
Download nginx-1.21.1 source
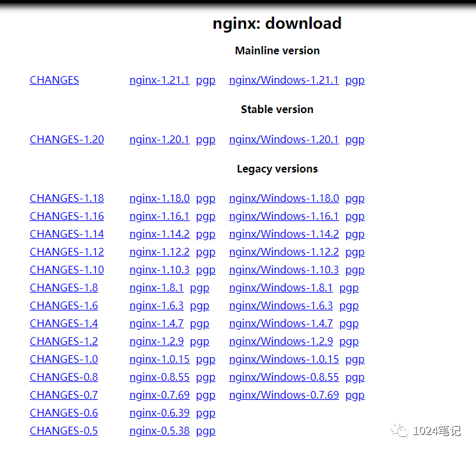159,80
